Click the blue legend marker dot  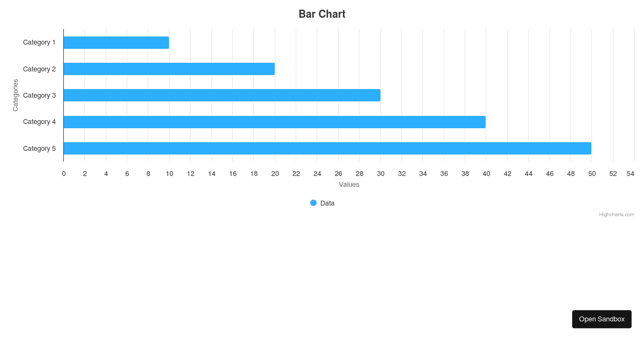tap(313, 203)
